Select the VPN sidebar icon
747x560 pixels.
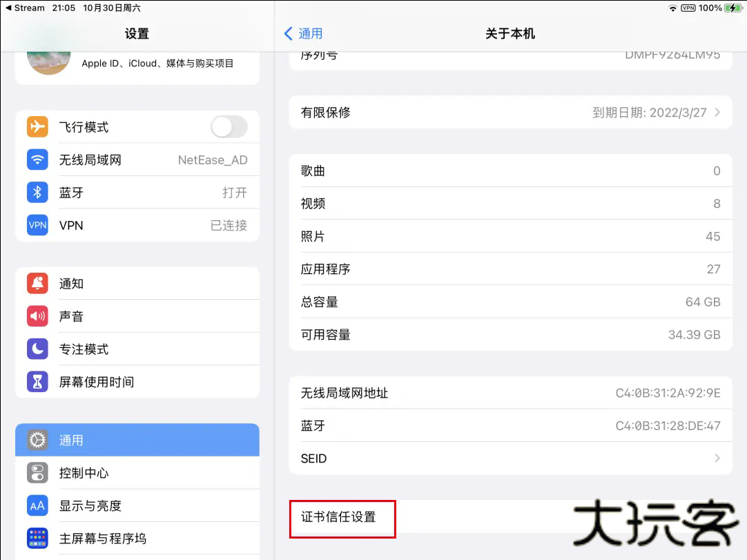[37, 226]
